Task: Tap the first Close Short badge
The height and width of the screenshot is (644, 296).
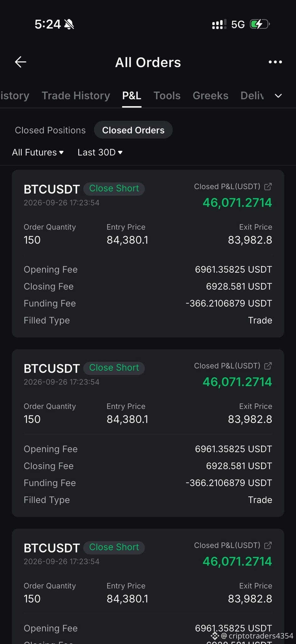Action: pos(114,189)
